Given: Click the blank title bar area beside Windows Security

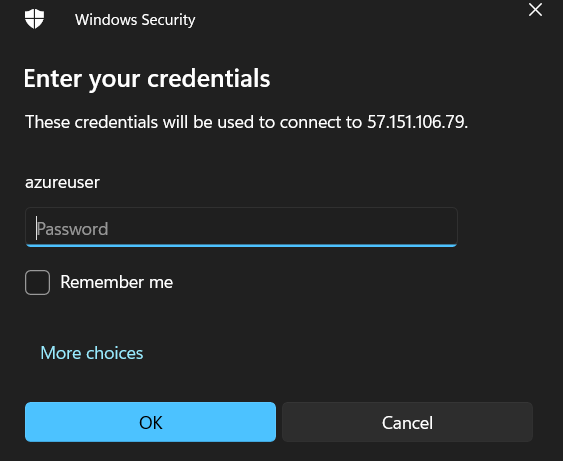Looking at the screenshot, I should [x=359, y=20].
